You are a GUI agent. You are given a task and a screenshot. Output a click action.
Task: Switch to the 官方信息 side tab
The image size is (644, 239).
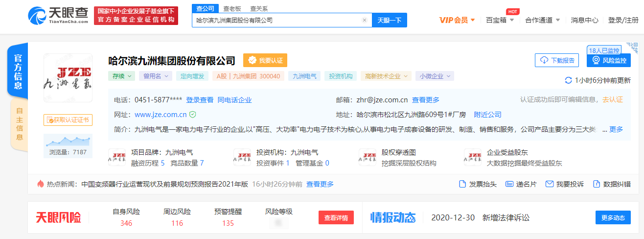(x=18, y=71)
